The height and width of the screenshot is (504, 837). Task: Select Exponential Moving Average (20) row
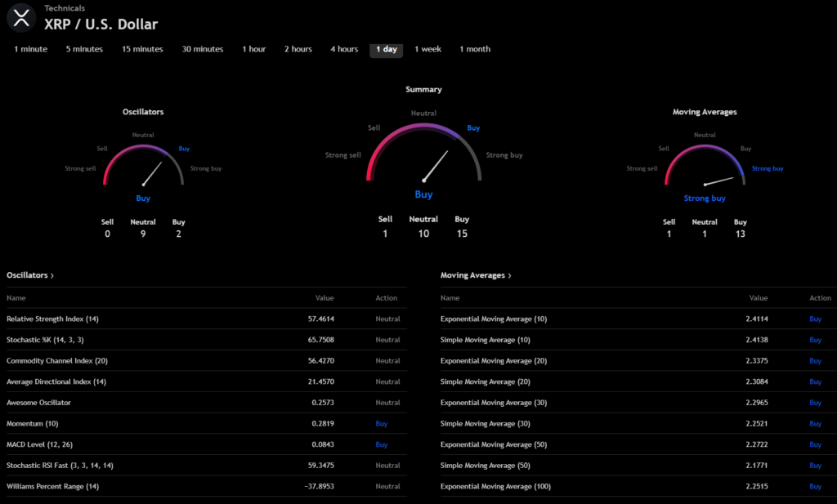pos(638,360)
